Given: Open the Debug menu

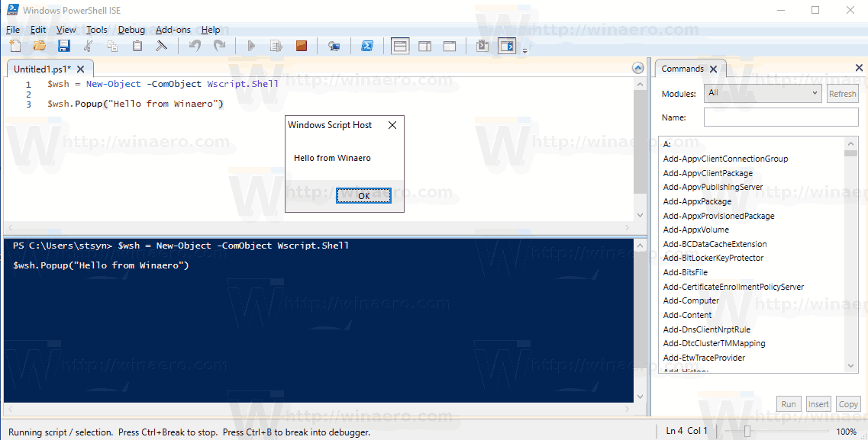Looking at the screenshot, I should [x=131, y=30].
